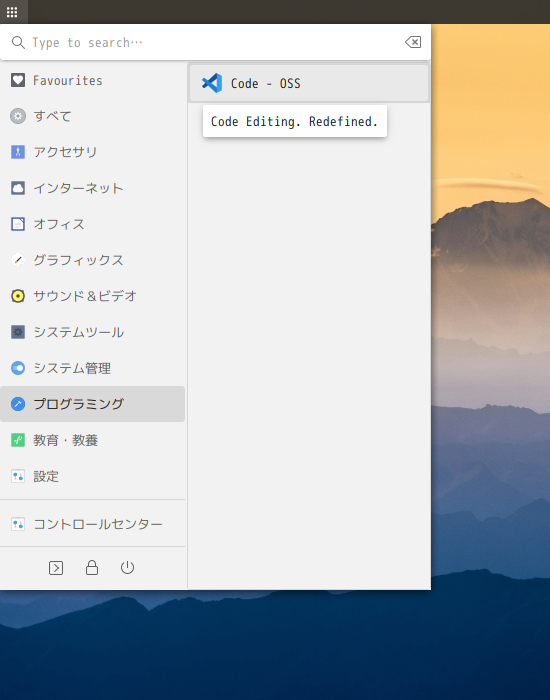Click the すべて gear circle icon

point(18,116)
